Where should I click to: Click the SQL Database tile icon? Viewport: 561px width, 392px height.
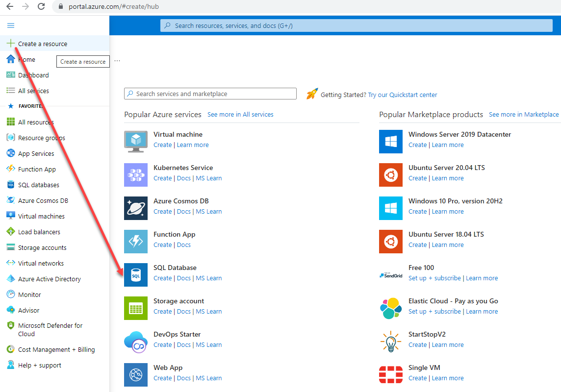pyautogui.click(x=136, y=275)
